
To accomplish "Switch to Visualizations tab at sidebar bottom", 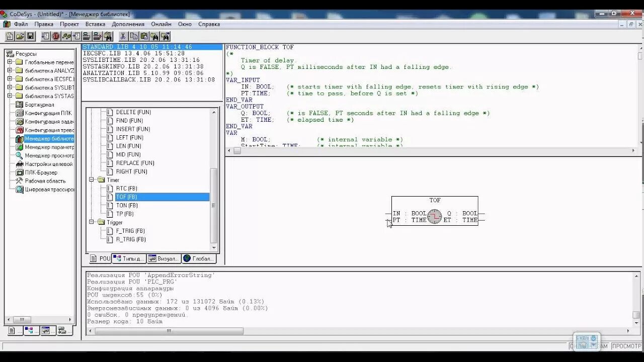I will click(48, 330).
